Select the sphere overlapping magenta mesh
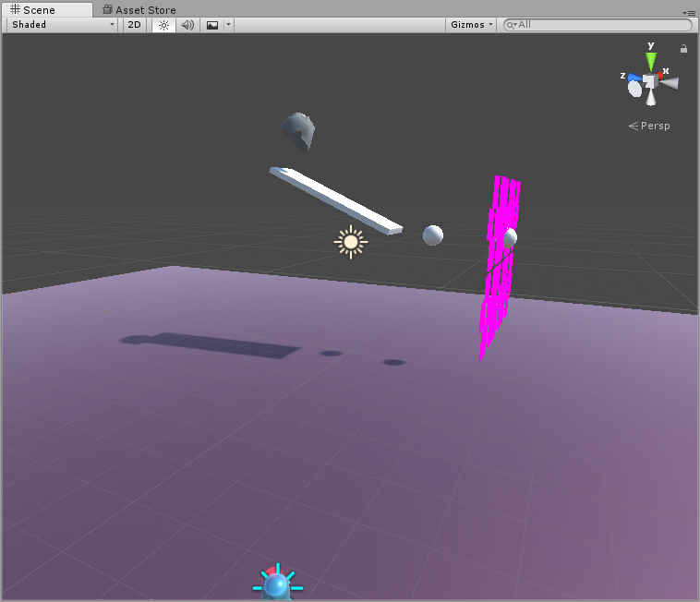Image resolution: width=700 pixels, height=602 pixels. (511, 237)
